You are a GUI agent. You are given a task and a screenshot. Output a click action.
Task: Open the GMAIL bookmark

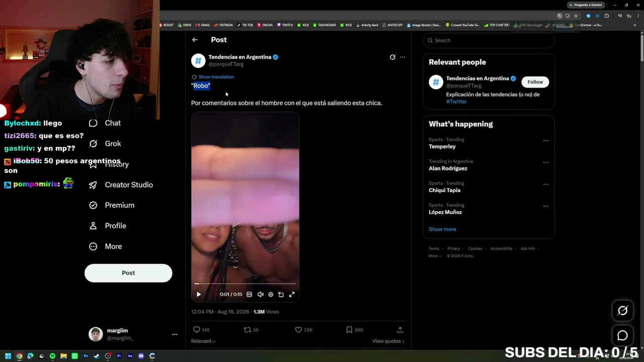point(203,25)
